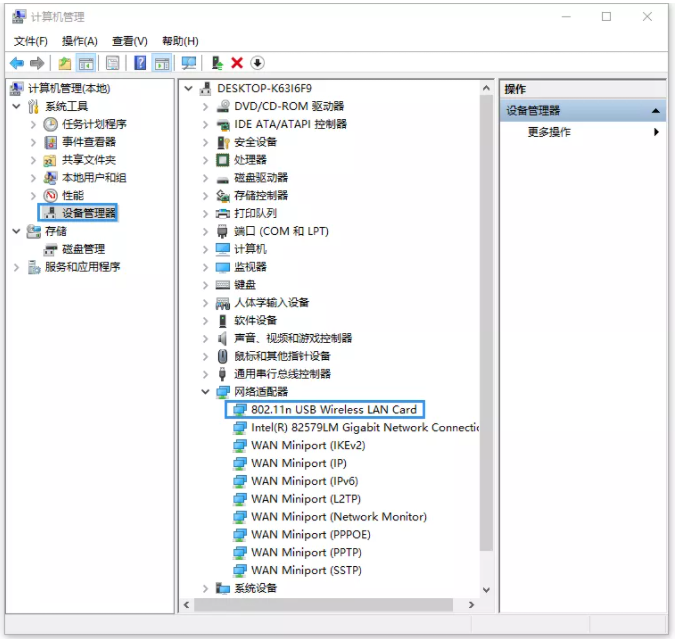Click the Scan for hardware changes monitor icon
Image resolution: width=676 pixels, height=639 pixels.
(189, 63)
